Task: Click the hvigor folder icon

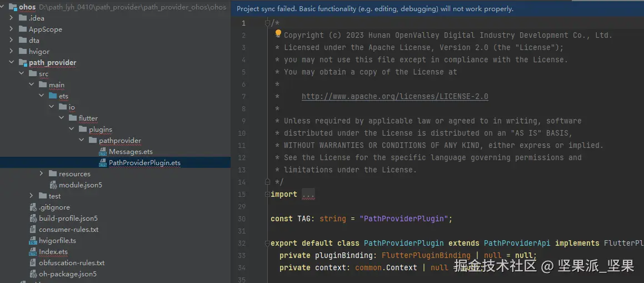Action: 23,51
